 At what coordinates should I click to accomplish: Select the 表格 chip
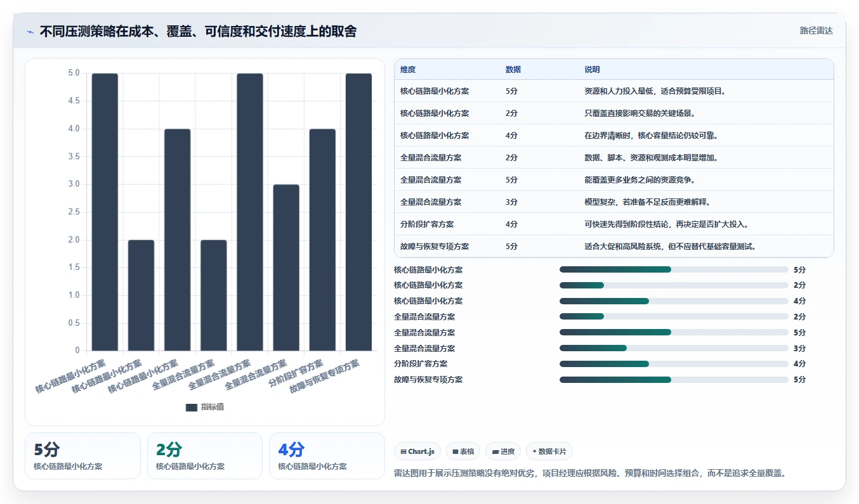tap(463, 451)
